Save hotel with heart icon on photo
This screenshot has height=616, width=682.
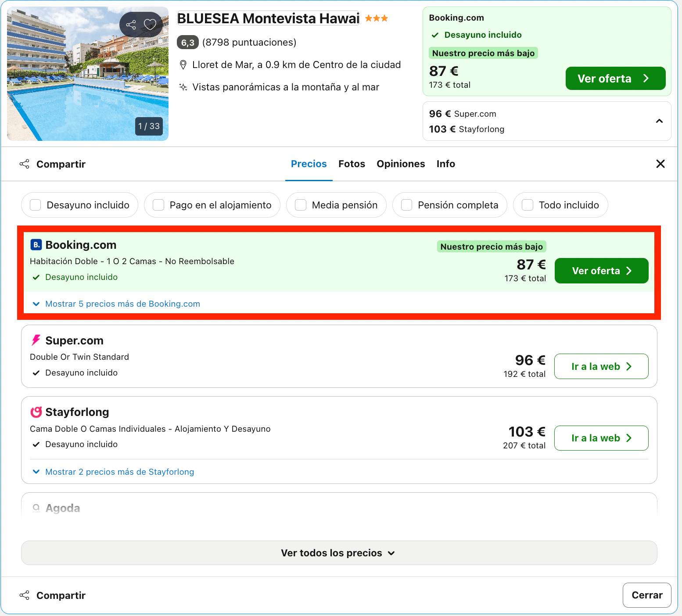150,25
